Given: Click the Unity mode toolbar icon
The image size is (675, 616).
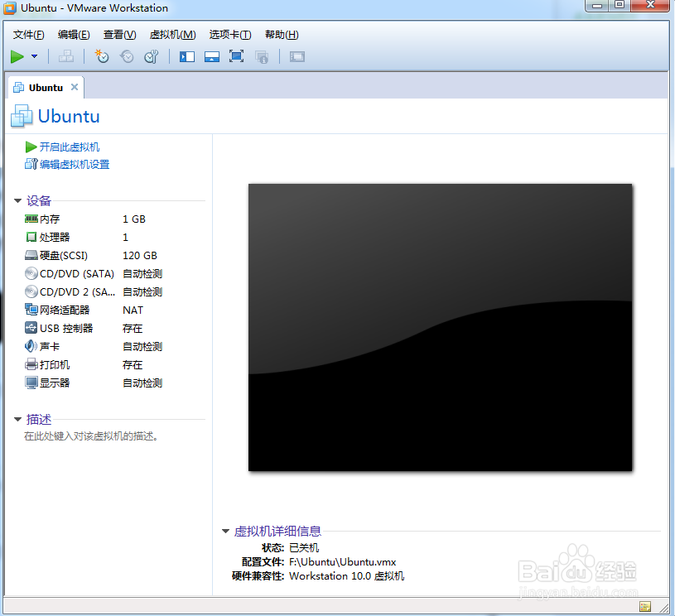Looking at the screenshot, I should click(262, 57).
